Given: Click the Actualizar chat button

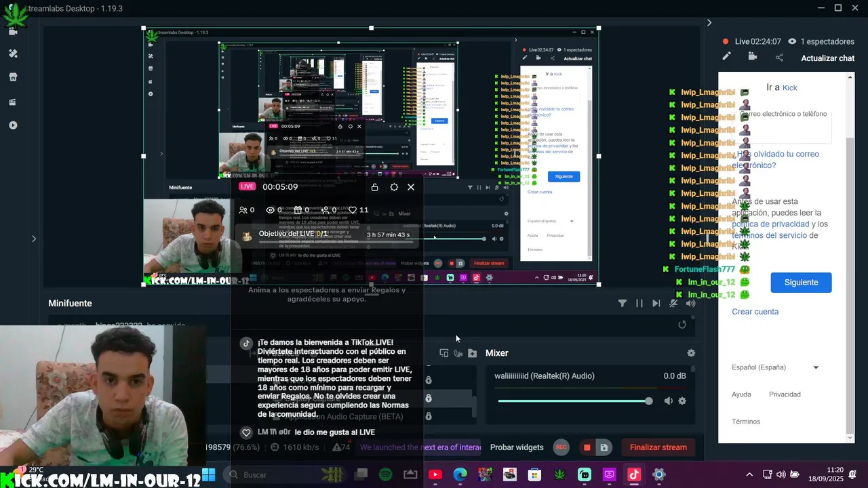Looking at the screenshot, I should point(827,58).
